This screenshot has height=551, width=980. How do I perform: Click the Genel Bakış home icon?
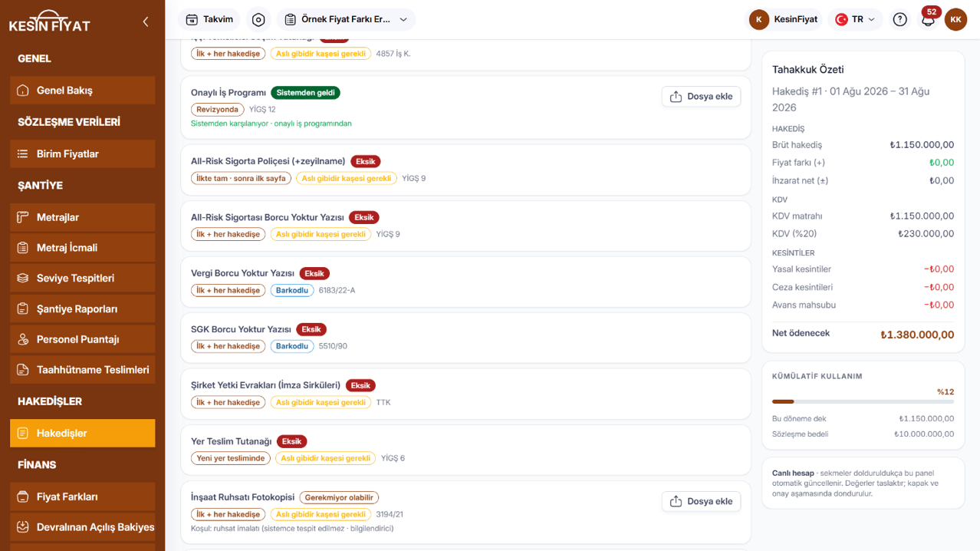pos(23,91)
